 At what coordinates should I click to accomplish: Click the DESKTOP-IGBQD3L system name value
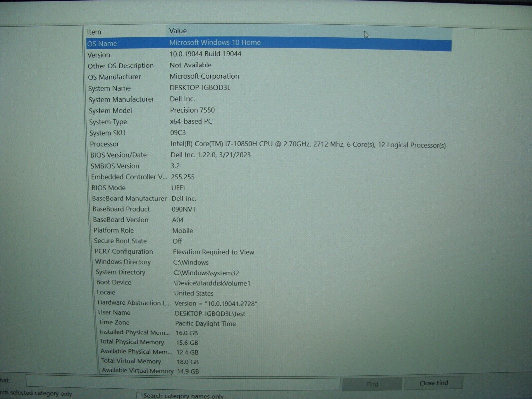tap(200, 88)
